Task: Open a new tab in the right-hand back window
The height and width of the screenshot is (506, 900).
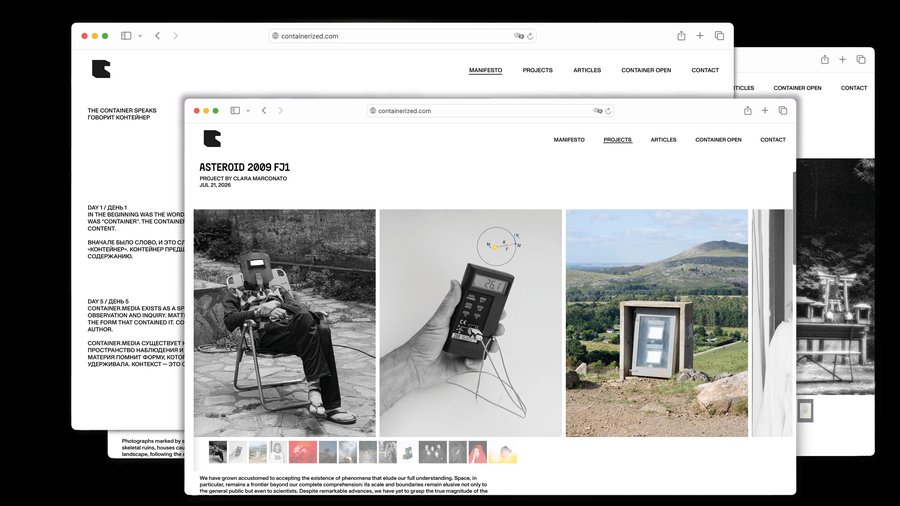Action: pos(842,59)
